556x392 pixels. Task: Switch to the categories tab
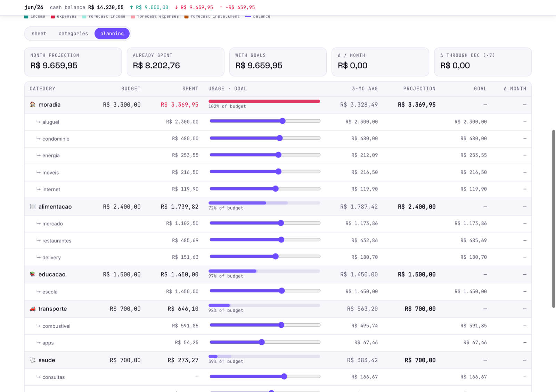point(73,33)
